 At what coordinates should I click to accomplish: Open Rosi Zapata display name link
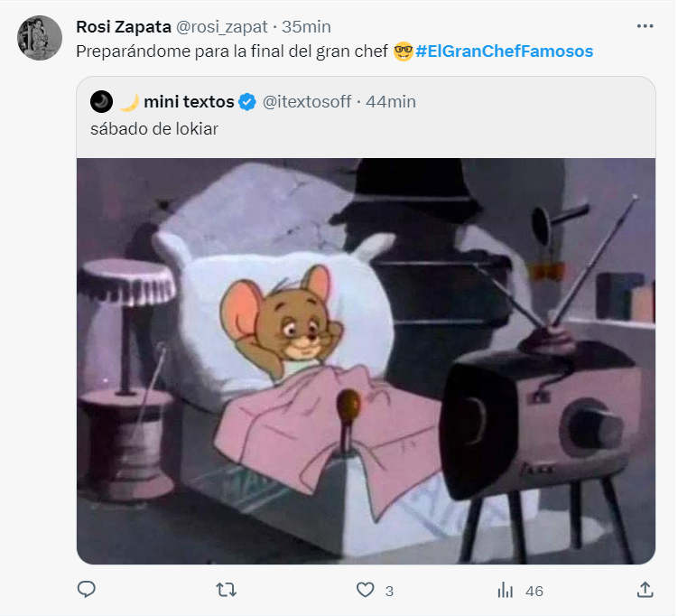[x=123, y=26]
